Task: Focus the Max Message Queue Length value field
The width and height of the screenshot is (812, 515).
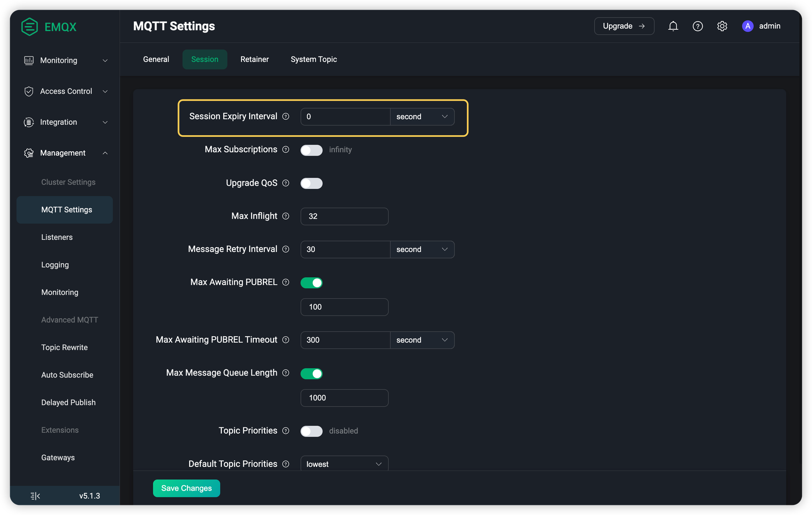Action: coord(345,398)
